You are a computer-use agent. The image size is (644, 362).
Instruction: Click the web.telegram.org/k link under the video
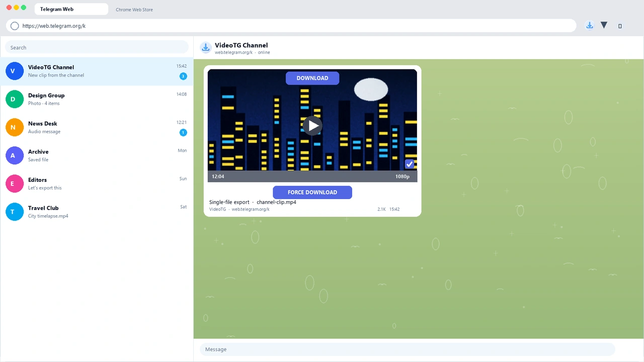[251, 209]
